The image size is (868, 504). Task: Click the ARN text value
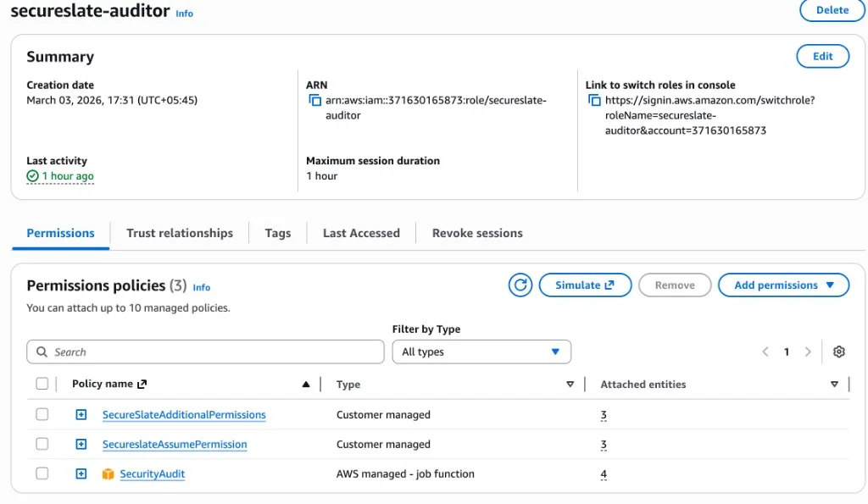coord(436,108)
